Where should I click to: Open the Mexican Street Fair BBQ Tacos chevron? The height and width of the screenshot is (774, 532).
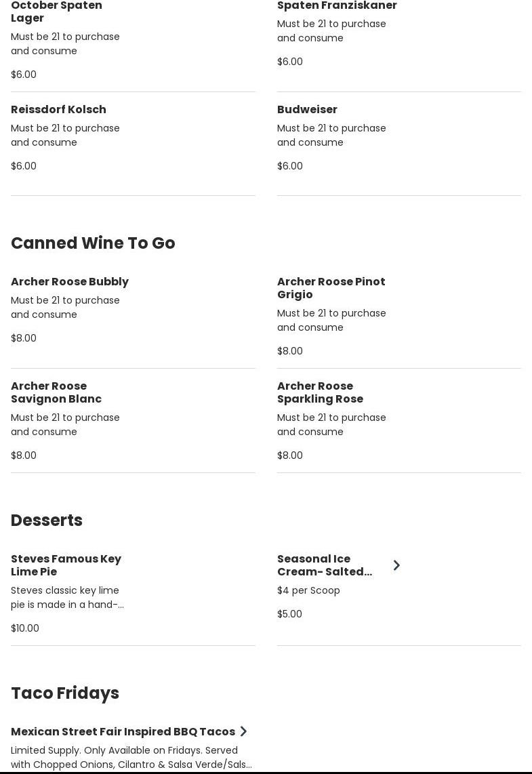[243, 731]
